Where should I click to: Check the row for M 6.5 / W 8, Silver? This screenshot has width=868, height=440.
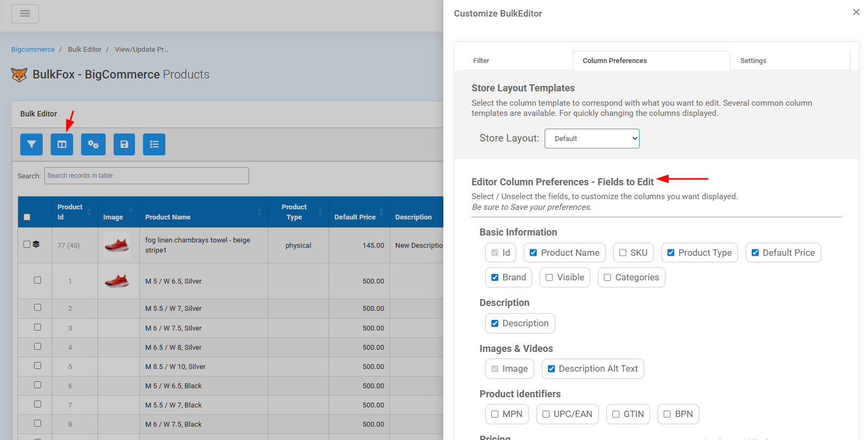coord(37,346)
